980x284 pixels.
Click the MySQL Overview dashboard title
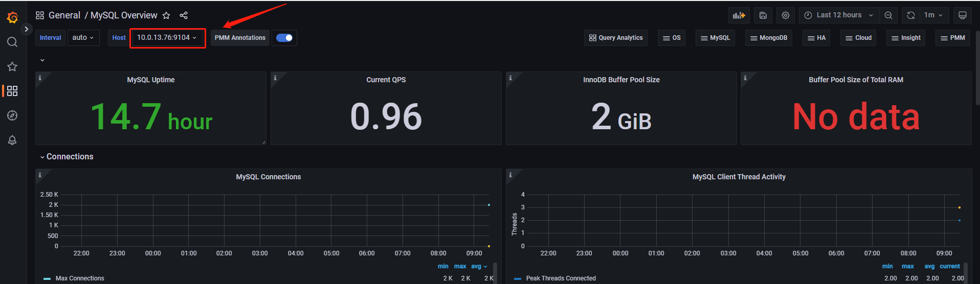[x=124, y=15]
